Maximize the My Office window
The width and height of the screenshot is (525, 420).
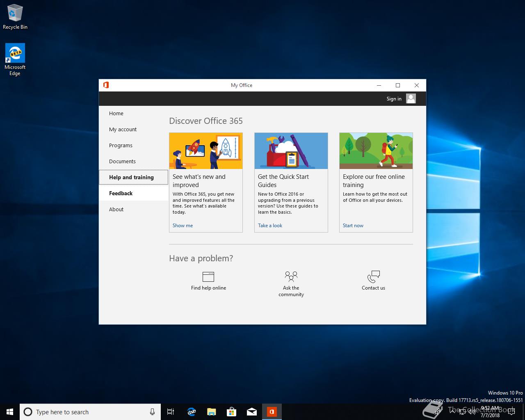(398, 85)
